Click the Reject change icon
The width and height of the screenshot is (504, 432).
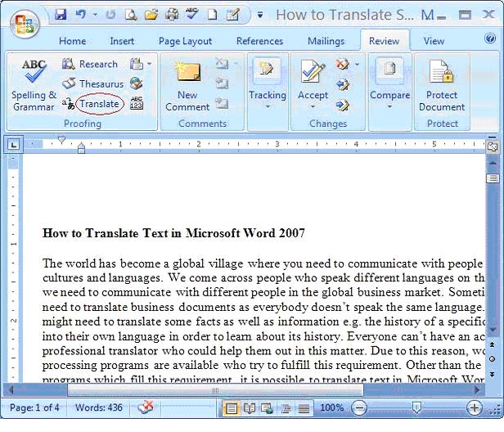[342, 64]
